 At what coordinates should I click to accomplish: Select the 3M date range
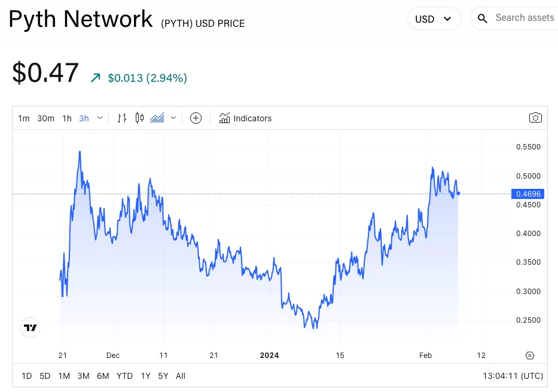click(x=83, y=376)
